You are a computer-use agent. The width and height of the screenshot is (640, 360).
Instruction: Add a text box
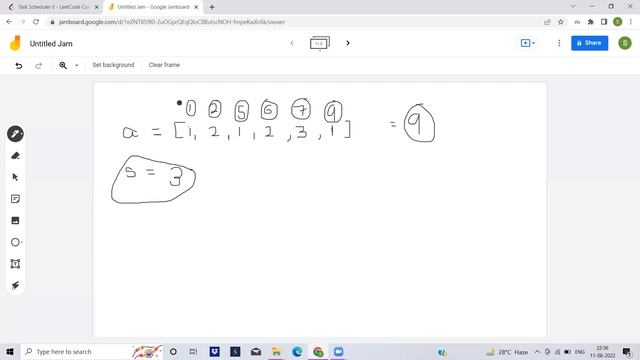[x=15, y=264]
